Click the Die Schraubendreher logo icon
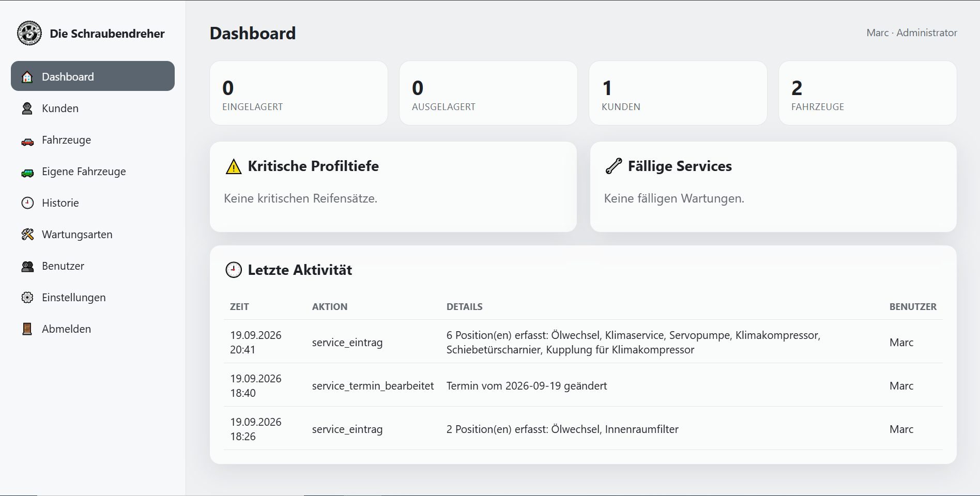Image resolution: width=980 pixels, height=496 pixels. tap(29, 33)
